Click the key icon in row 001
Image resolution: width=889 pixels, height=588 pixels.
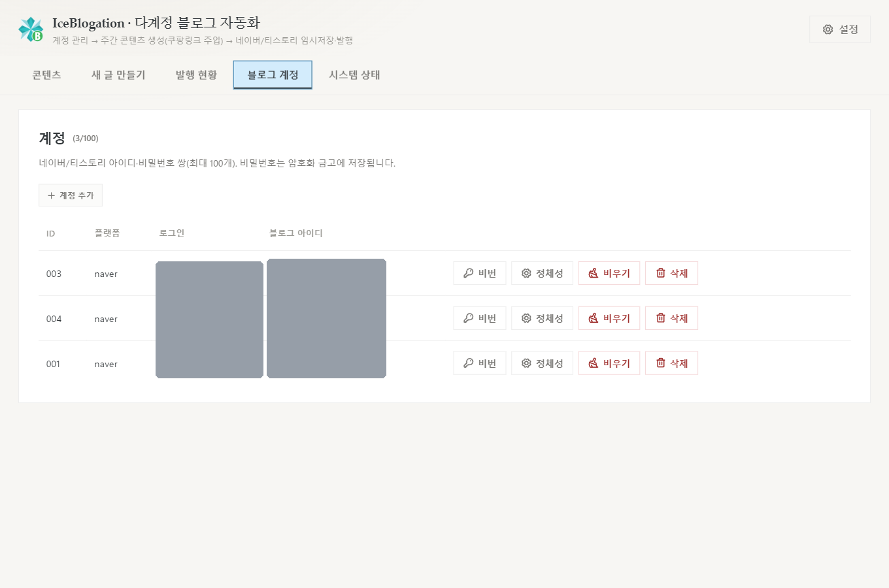(x=468, y=363)
